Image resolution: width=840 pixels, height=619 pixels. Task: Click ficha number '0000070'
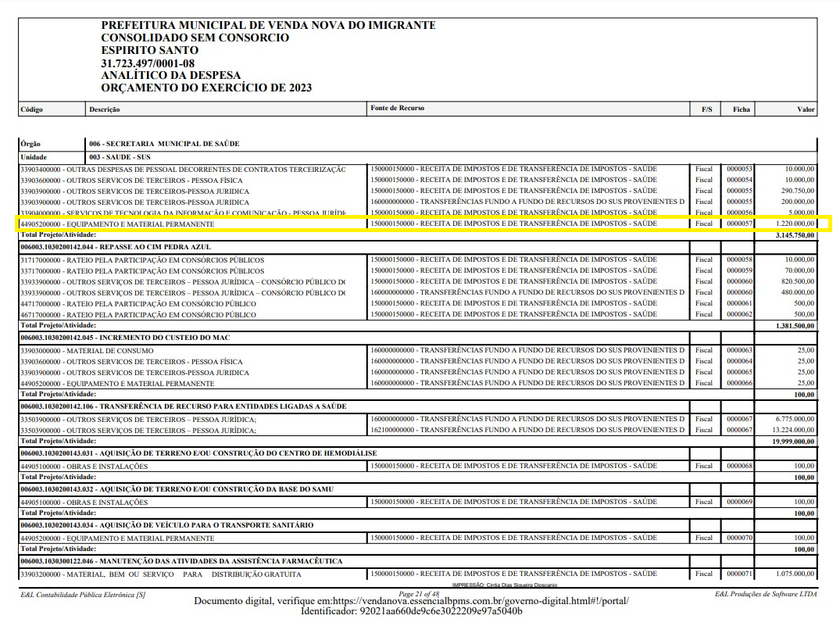pos(739,538)
